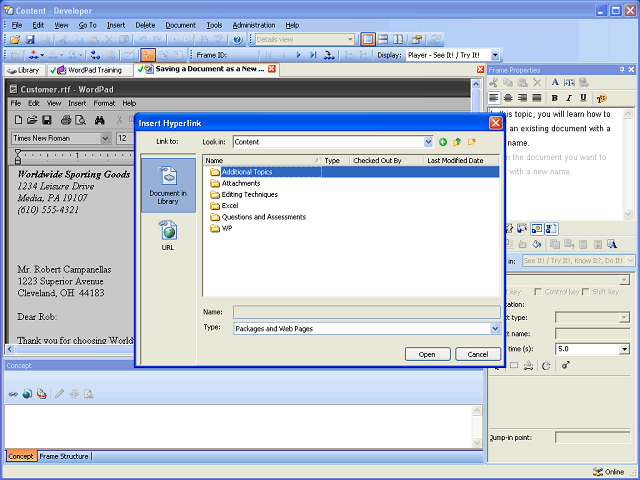Viewport: 640px width, 480px height.
Task: Click the globe URL icon in Concept pane
Action: point(27,394)
